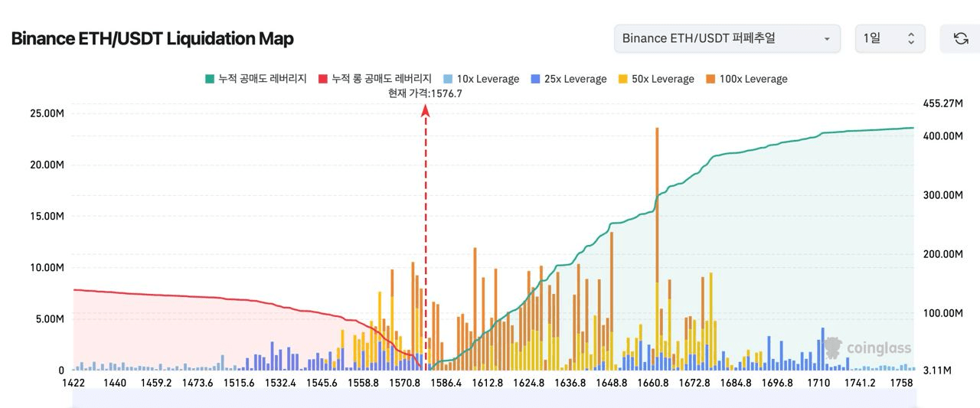Click the chart zoom slider bar below the axis
This screenshot has width=980, height=408.
click(494, 398)
